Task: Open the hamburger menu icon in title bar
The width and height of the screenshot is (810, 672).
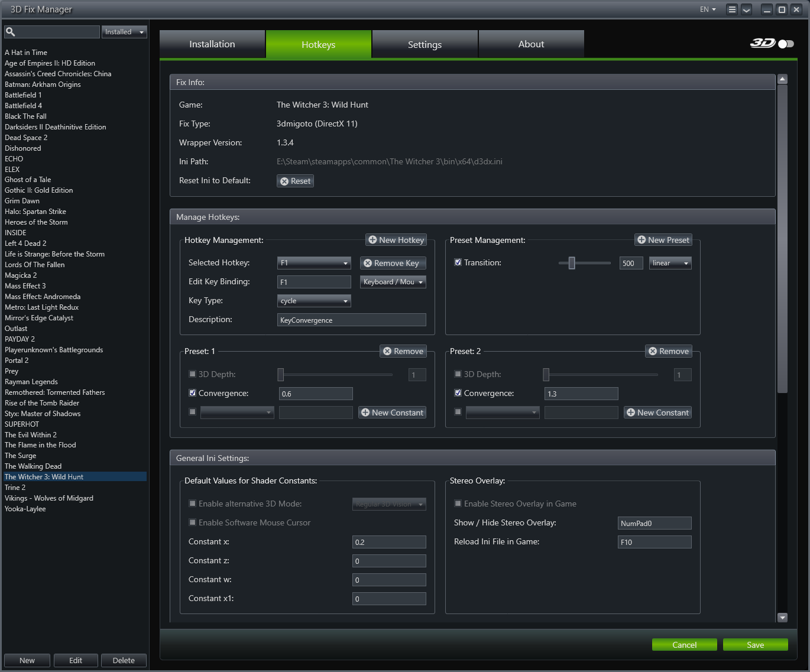Action: tap(732, 9)
